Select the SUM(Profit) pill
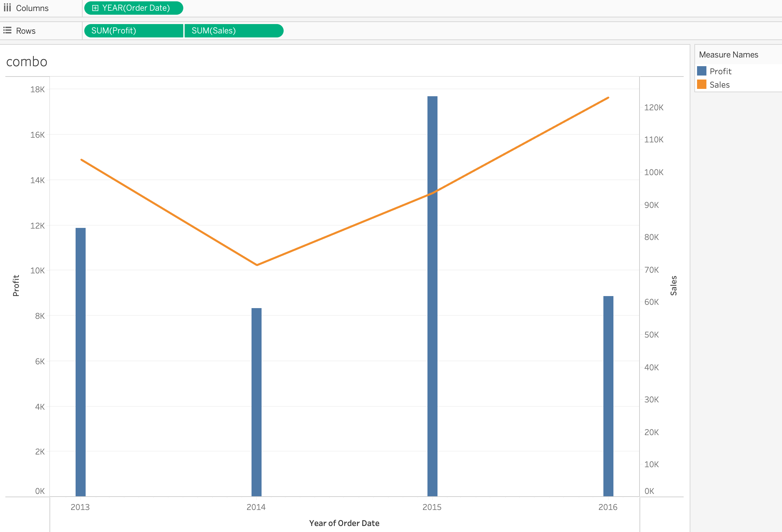Image resolution: width=782 pixels, height=532 pixels. pos(133,31)
